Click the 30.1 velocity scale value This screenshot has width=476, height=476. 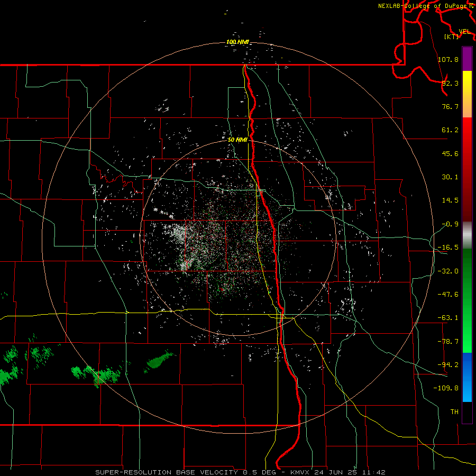pos(450,177)
